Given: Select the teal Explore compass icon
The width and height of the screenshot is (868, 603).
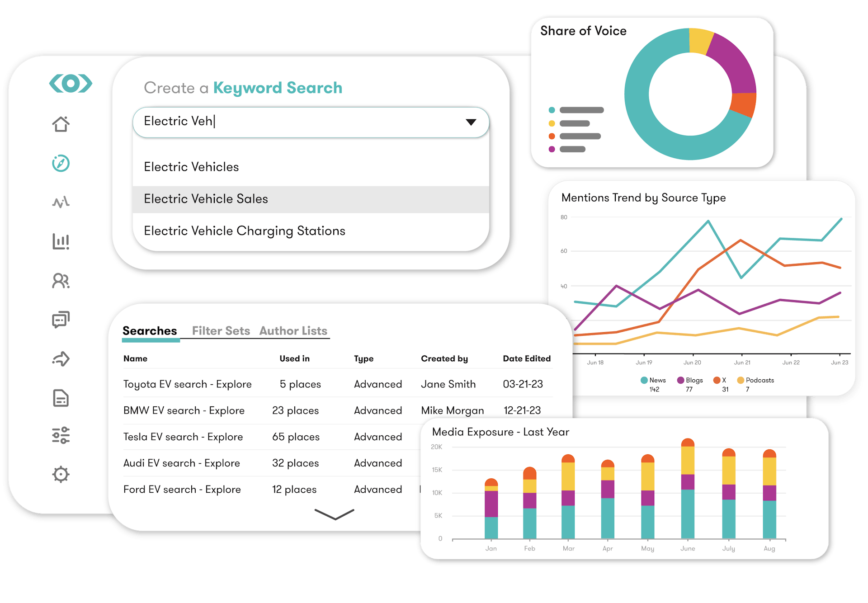Looking at the screenshot, I should [61, 163].
